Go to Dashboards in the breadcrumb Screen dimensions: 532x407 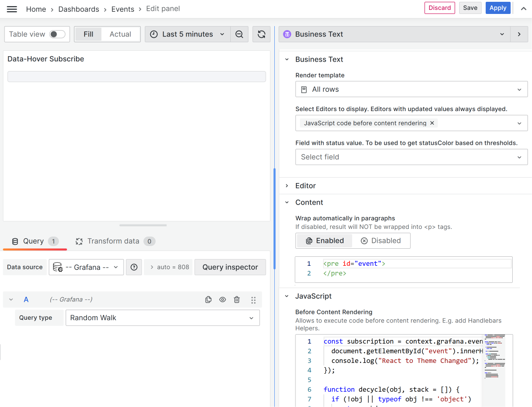click(x=79, y=9)
